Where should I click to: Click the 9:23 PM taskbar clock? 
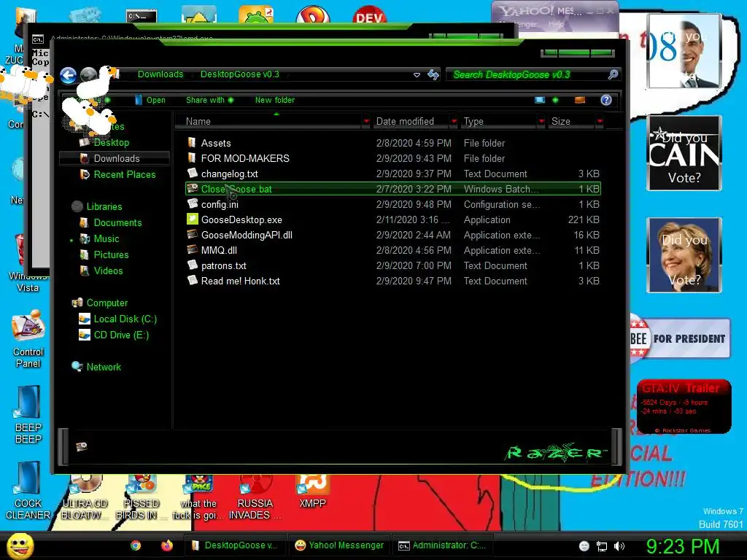(683, 546)
